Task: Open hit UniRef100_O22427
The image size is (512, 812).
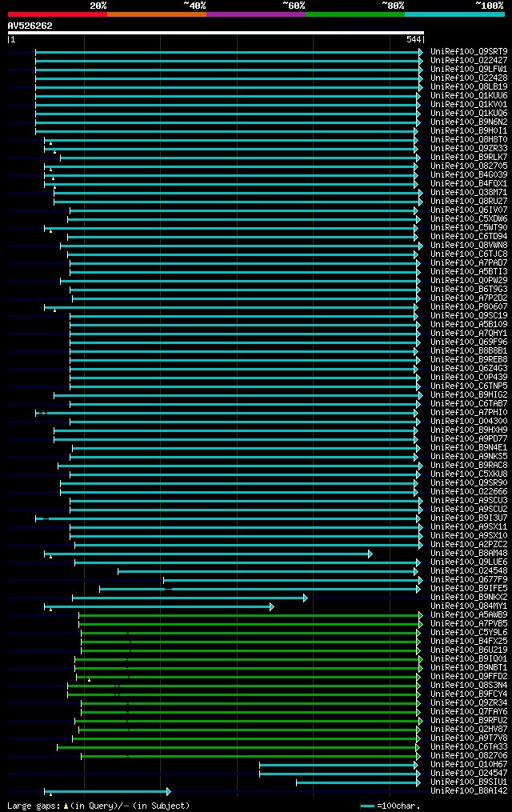Action: [469, 61]
